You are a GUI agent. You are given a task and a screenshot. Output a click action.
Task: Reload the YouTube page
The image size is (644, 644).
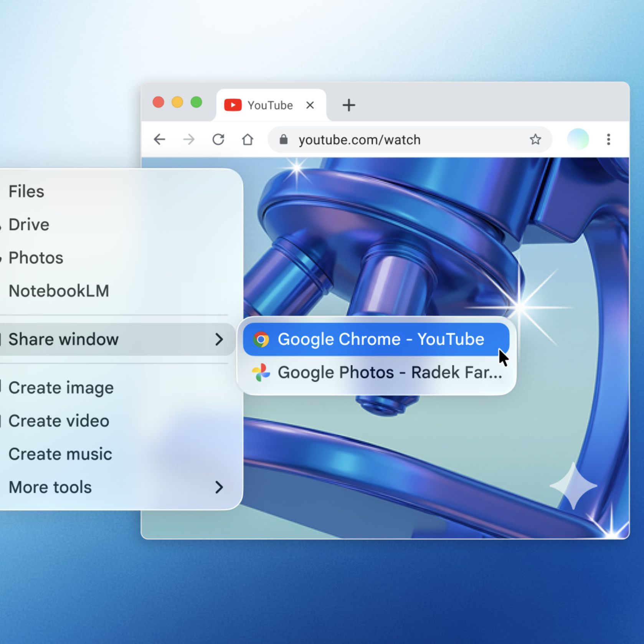pyautogui.click(x=218, y=139)
